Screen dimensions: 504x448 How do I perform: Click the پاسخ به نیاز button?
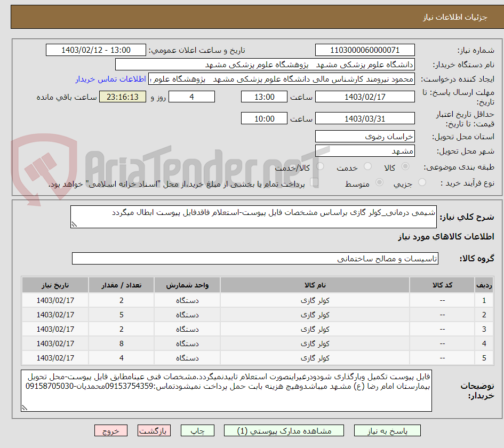pyautogui.click(x=387, y=430)
